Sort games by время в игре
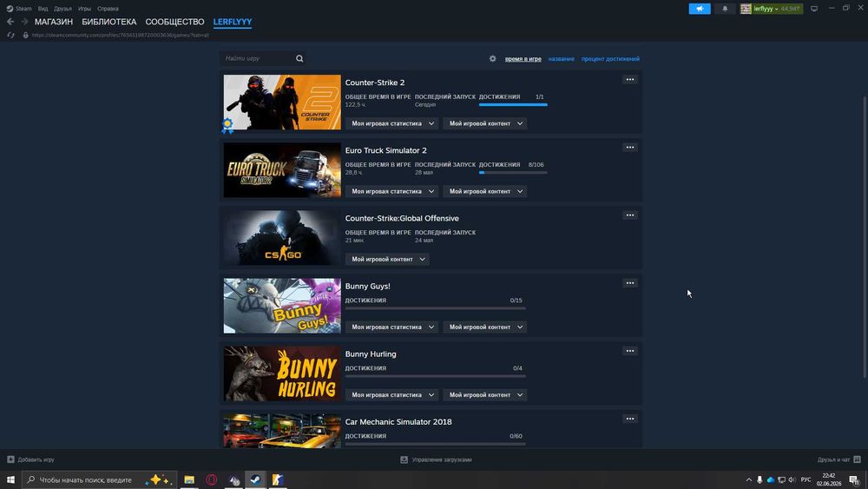868x489 pixels. coord(523,59)
